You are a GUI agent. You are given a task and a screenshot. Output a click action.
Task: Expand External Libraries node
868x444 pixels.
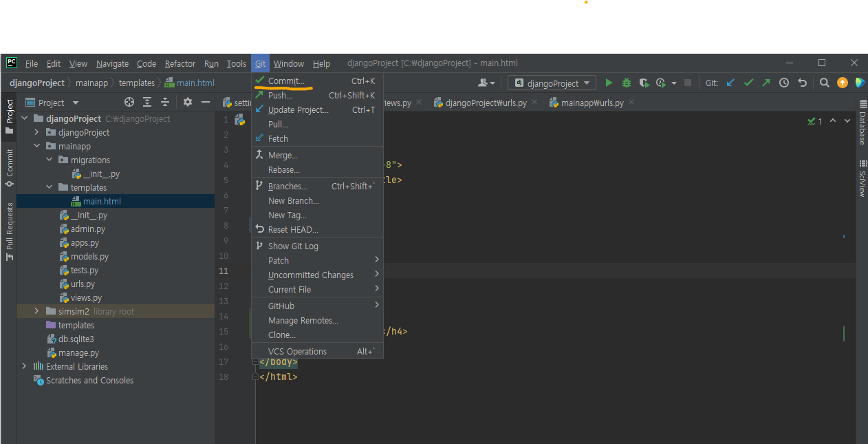click(x=24, y=366)
